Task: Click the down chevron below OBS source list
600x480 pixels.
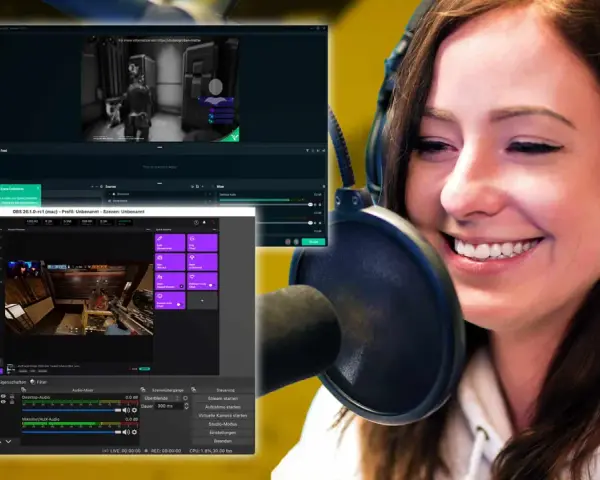Action: click(8, 441)
